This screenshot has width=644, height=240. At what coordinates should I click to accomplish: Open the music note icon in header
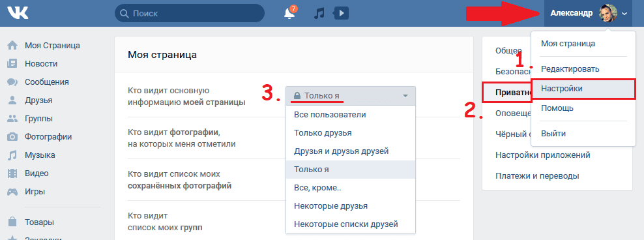[319, 13]
